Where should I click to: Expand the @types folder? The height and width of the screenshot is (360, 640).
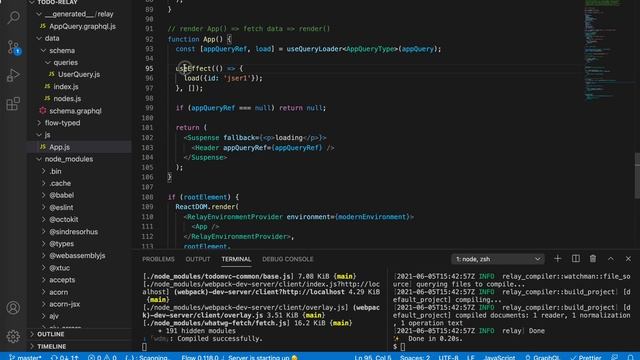pyautogui.click(x=61, y=244)
